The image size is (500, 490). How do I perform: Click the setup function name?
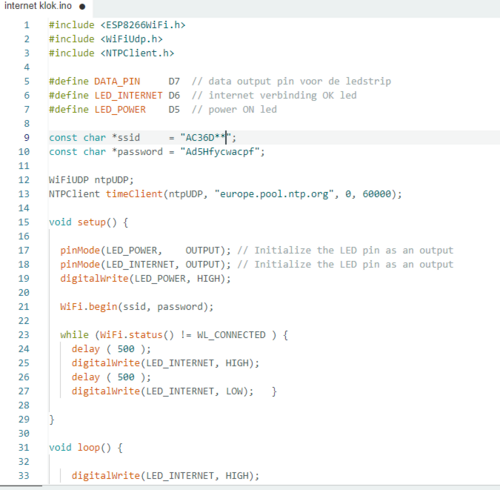tap(91, 222)
